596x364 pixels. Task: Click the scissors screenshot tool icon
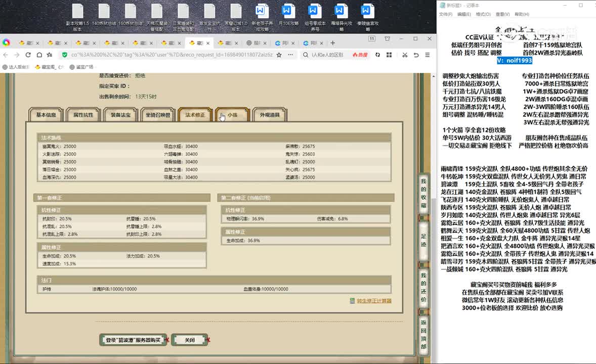coord(405,55)
